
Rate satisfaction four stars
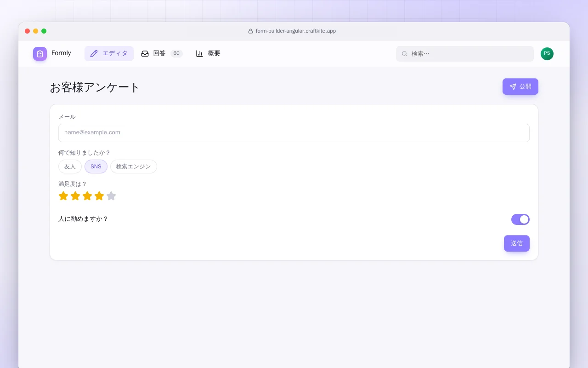coord(99,196)
